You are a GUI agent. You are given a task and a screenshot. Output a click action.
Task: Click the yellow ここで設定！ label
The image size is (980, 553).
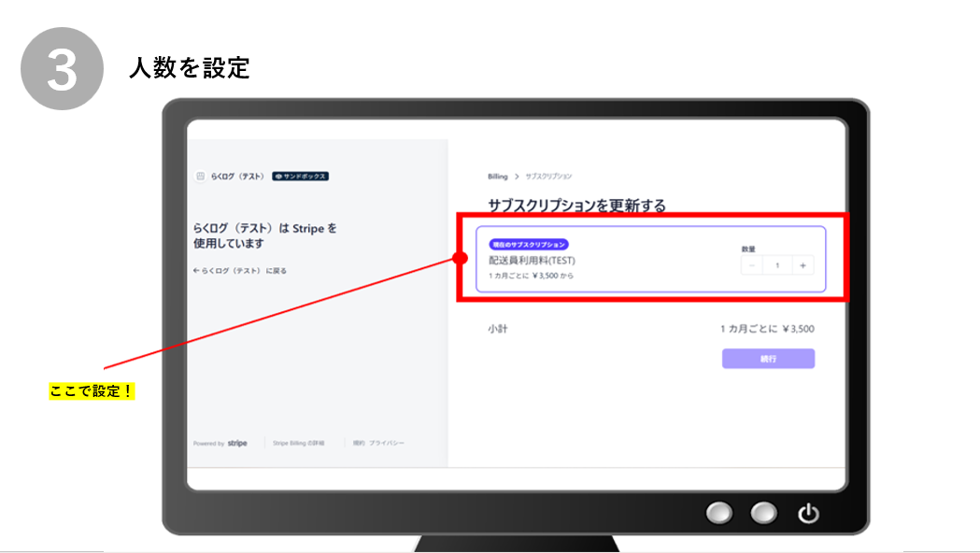(92, 391)
